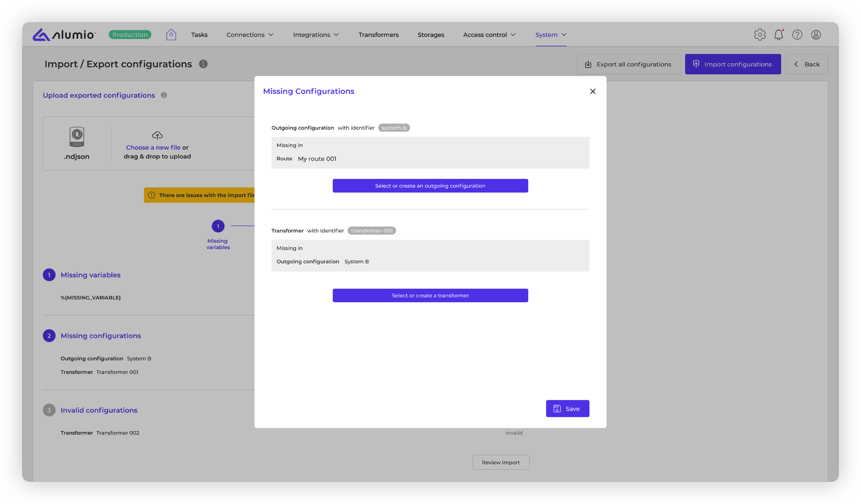Image resolution: width=861 pixels, height=504 pixels.
Task: Open the Storages menu item
Action: [430, 35]
